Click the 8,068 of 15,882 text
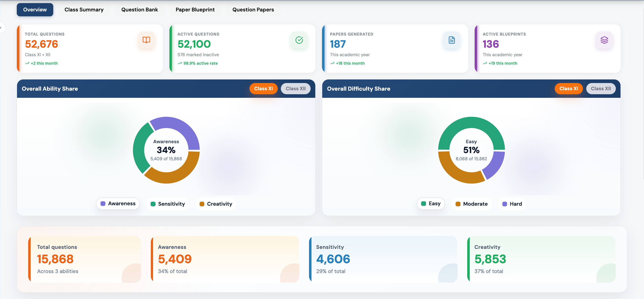Viewport: 644px width, 299px height. (471, 159)
